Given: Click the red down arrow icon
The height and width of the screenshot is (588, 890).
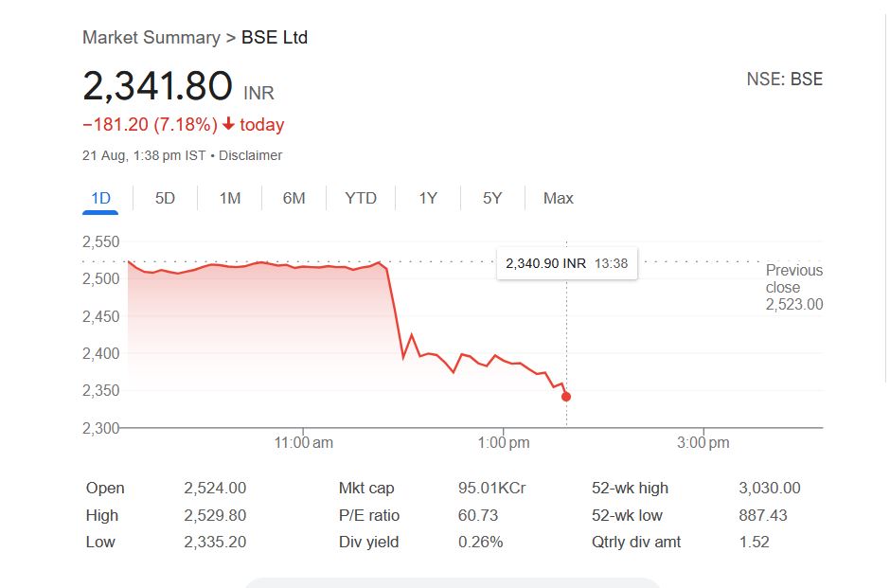Looking at the screenshot, I should pos(228,125).
